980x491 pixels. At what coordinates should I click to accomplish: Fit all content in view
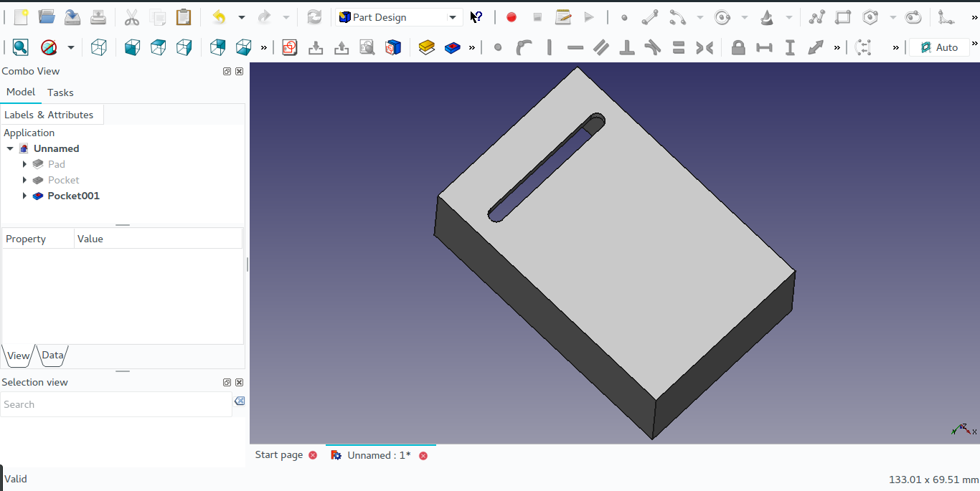tap(21, 47)
